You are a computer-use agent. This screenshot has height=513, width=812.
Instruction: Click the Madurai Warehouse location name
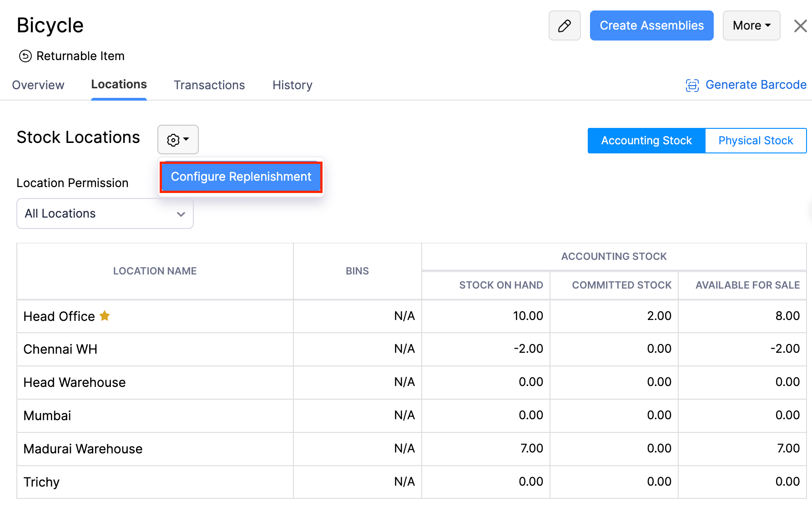(83, 449)
